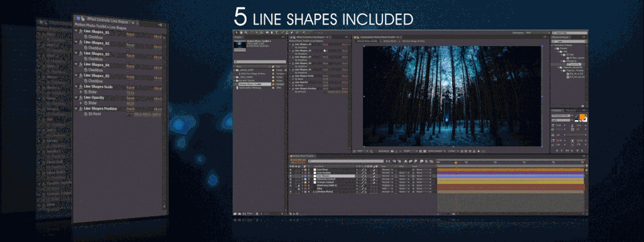This screenshot has height=242, width=644.
Task: Click the timeline current time indicator marker
Action: 456,163
